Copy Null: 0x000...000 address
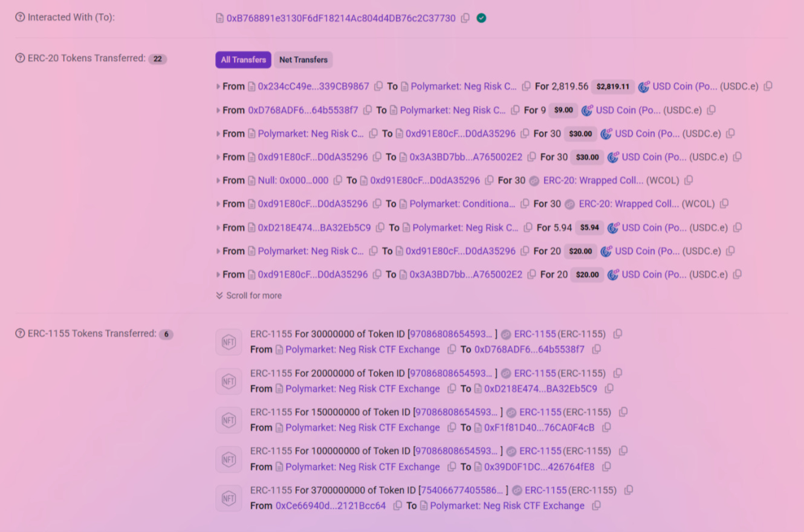804x532 pixels. [338, 180]
